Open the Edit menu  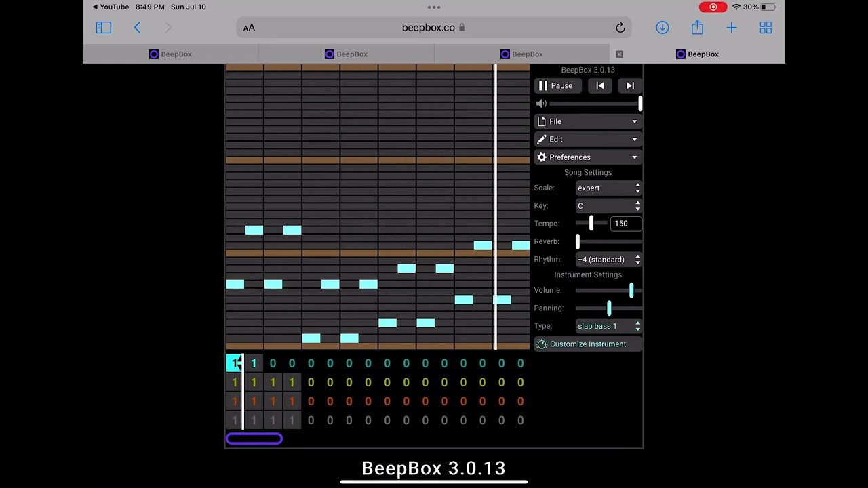[588, 139]
